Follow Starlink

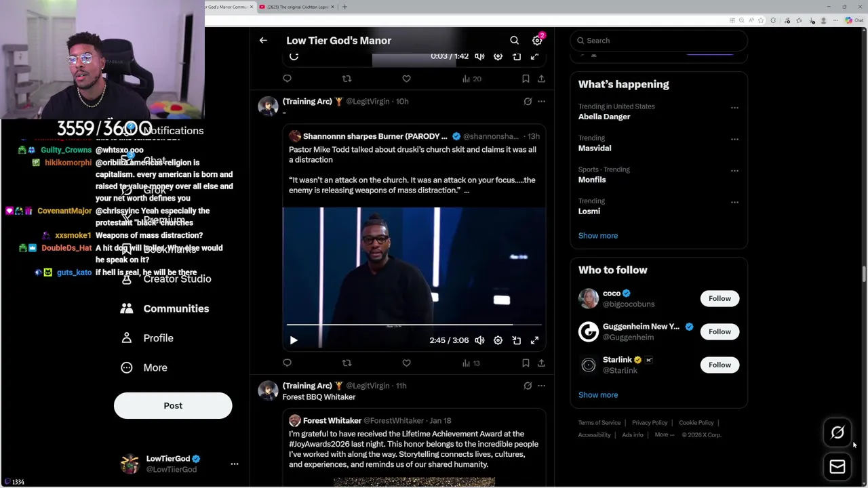click(x=719, y=365)
